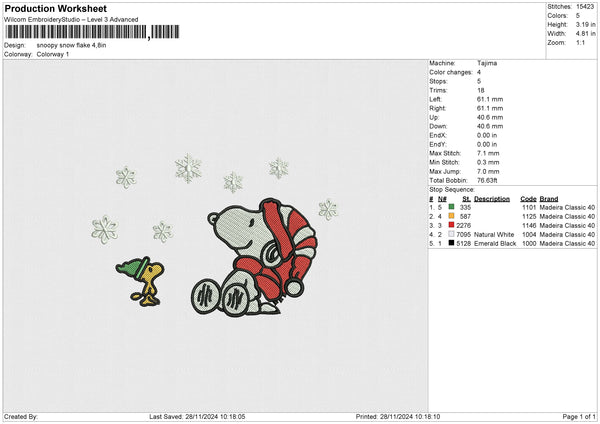Click the 'N#' column header
This screenshot has height=424, width=600.
pyautogui.click(x=442, y=199)
